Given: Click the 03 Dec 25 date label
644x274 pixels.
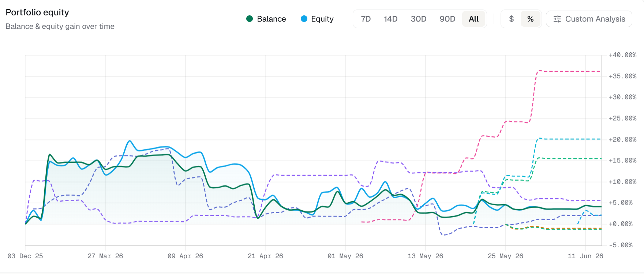Looking at the screenshot, I should [25, 256].
